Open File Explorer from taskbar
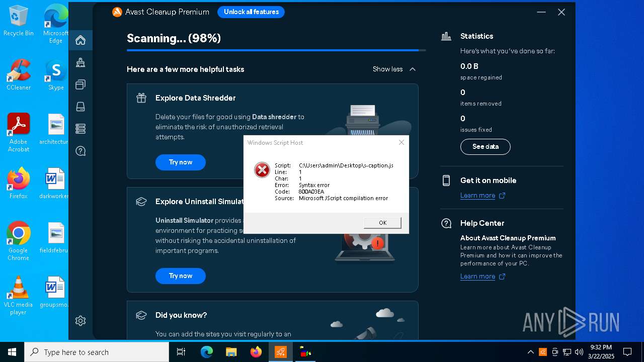644x362 pixels. click(231, 352)
